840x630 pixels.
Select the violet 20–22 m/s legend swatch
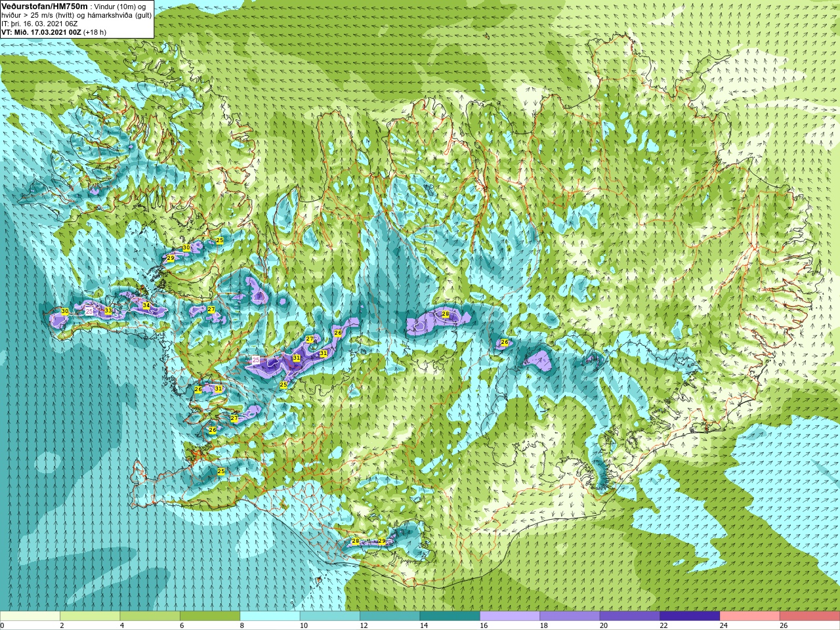[630, 616]
